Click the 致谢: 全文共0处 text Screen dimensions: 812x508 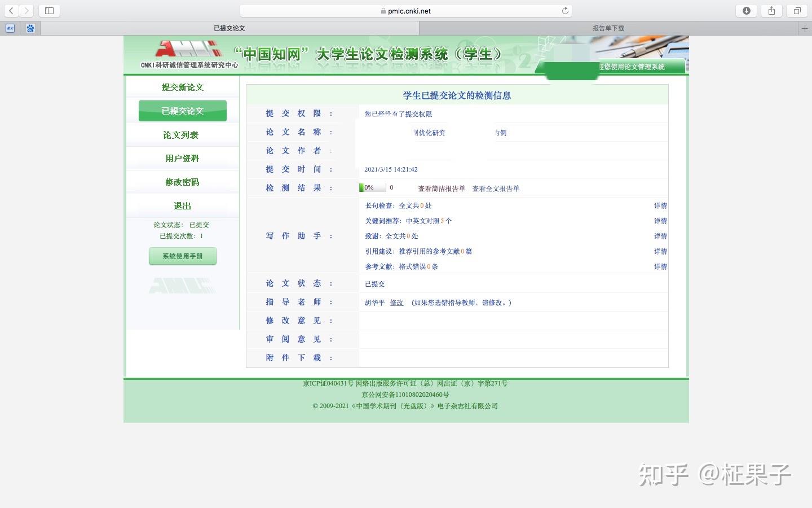[391, 236]
